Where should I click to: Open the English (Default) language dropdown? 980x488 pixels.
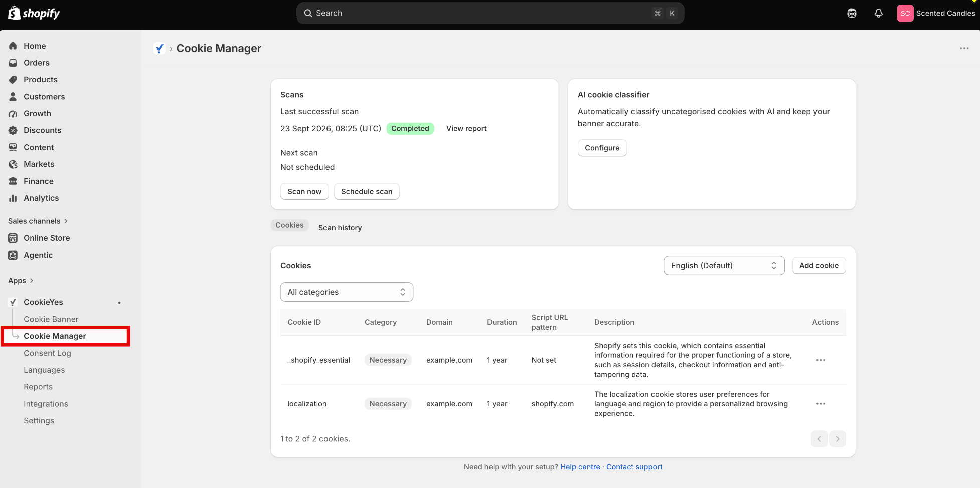click(x=724, y=266)
